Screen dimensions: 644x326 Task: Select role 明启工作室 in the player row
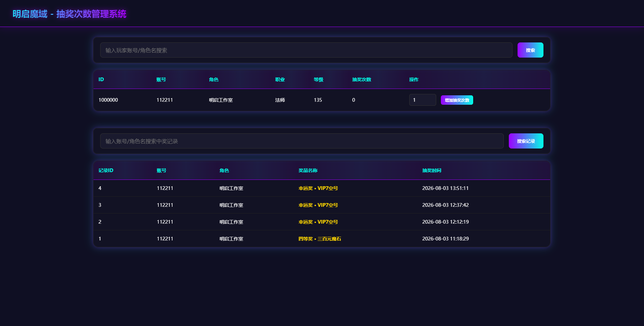[x=221, y=100]
